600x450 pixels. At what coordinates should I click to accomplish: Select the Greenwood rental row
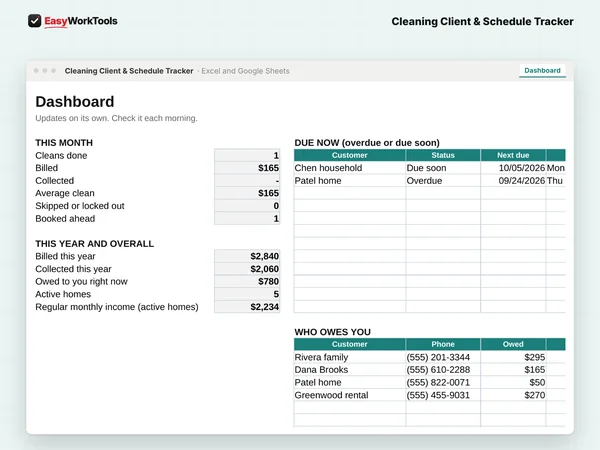click(430, 395)
